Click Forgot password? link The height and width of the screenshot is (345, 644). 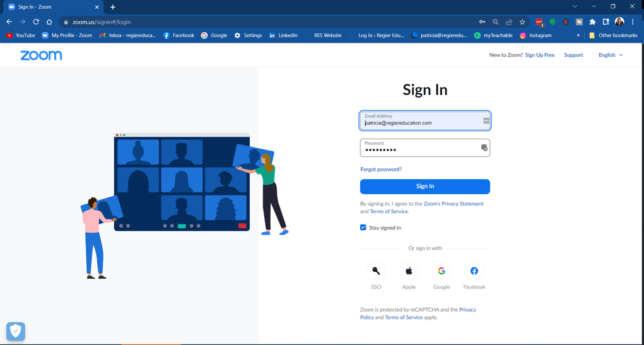click(x=381, y=169)
